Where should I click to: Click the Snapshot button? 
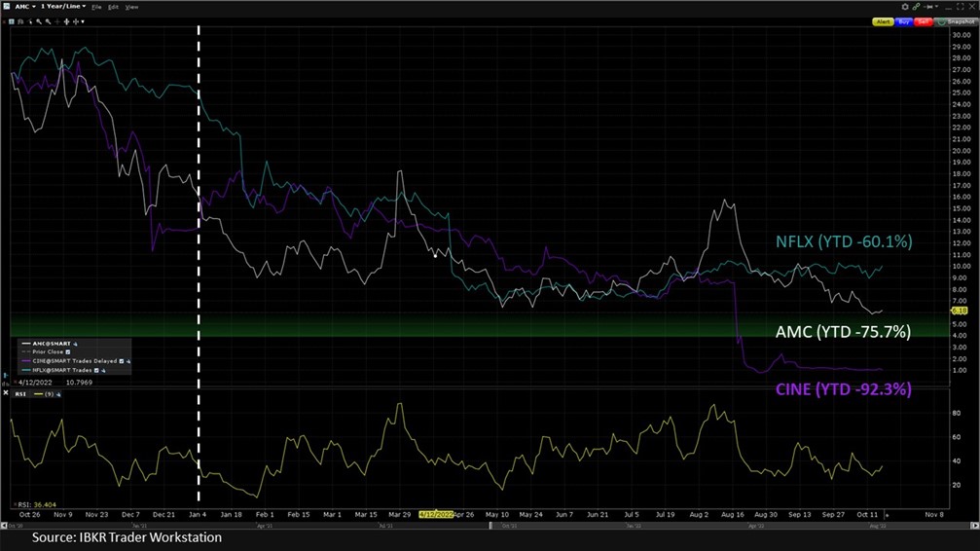click(x=956, y=21)
